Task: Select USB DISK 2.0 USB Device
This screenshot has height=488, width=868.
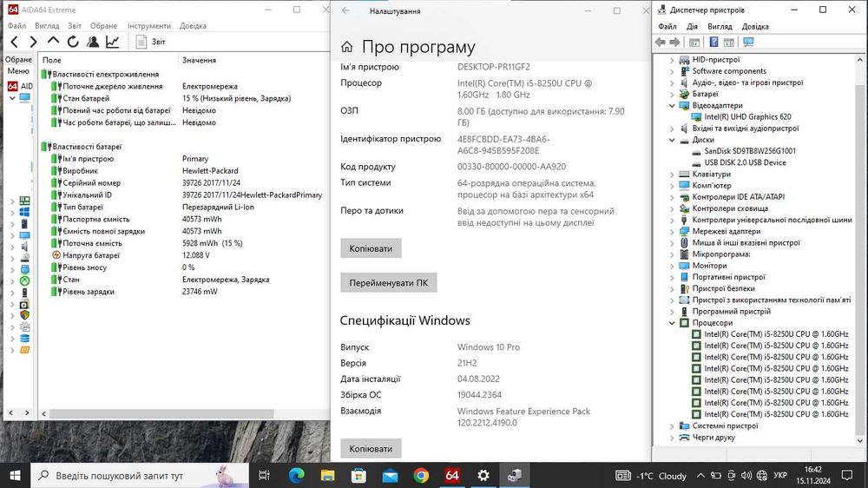Action: click(745, 162)
